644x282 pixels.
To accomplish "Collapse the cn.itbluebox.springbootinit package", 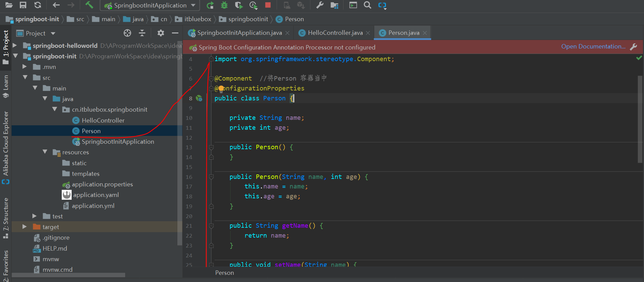I will (x=55, y=109).
